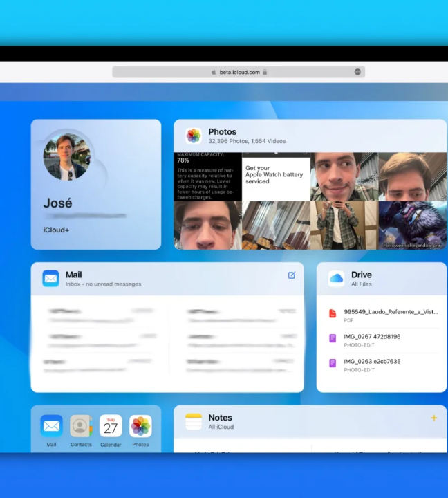The image size is (448, 498).
Task: Open the red PDF file icon
Action: tap(333, 313)
